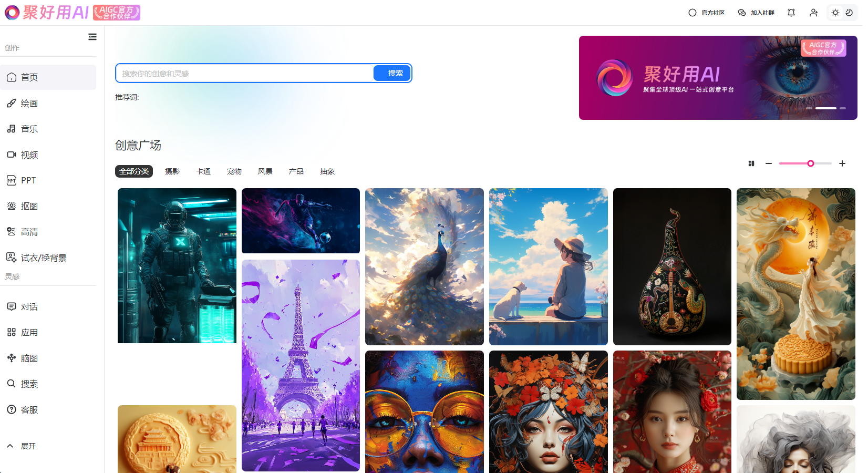
Task: Open the PPT creation tool
Action: coord(28,180)
